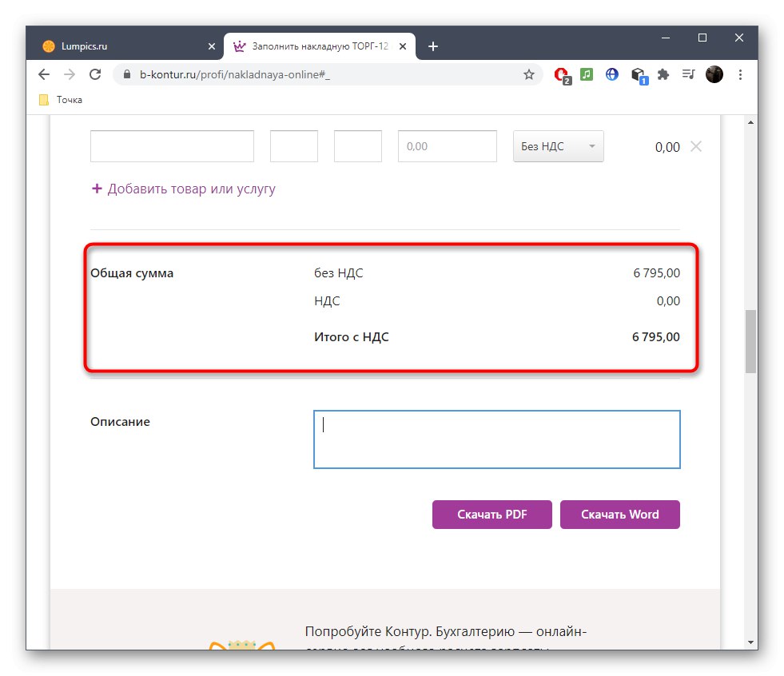Click the second small unit field

coord(358,146)
